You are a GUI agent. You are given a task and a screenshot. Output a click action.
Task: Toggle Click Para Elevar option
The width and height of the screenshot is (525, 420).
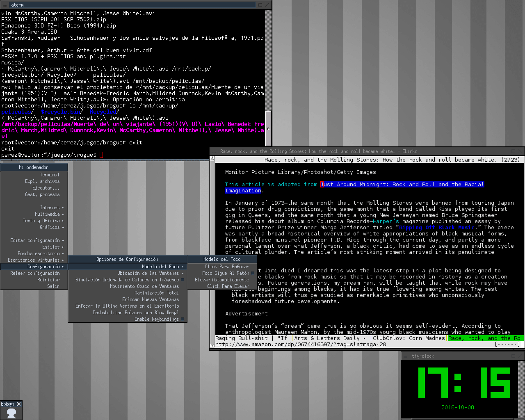(x=222, y=286)
